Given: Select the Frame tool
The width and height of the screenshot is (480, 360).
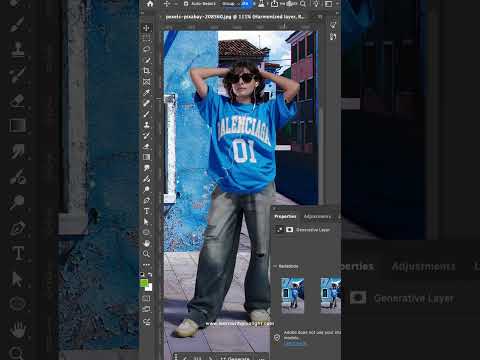Looking at the screenshot, I should pos(146,82).
